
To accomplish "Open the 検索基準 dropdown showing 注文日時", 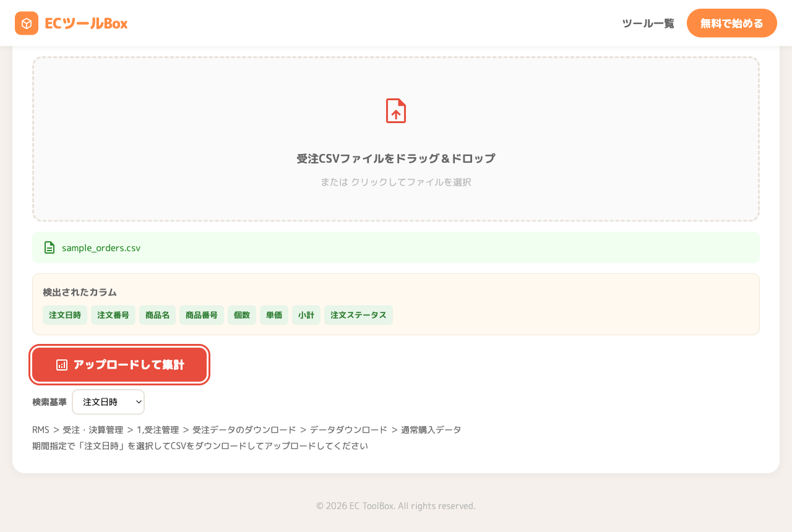I will tap(108, 402).
